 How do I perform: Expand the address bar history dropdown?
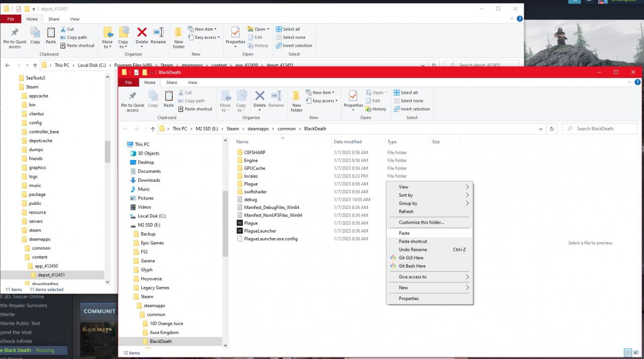pyautogui.click(x=541, y=129)
